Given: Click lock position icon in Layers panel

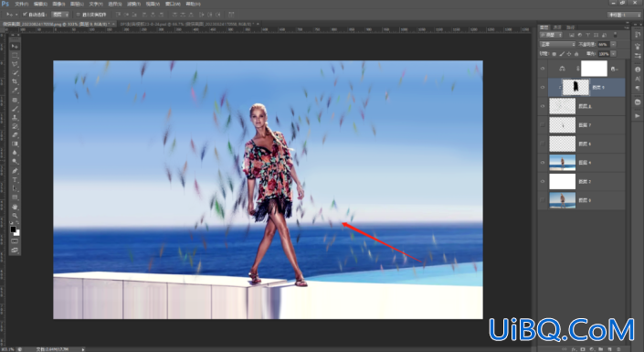Looking at the screenshot, I should point(569,54).
